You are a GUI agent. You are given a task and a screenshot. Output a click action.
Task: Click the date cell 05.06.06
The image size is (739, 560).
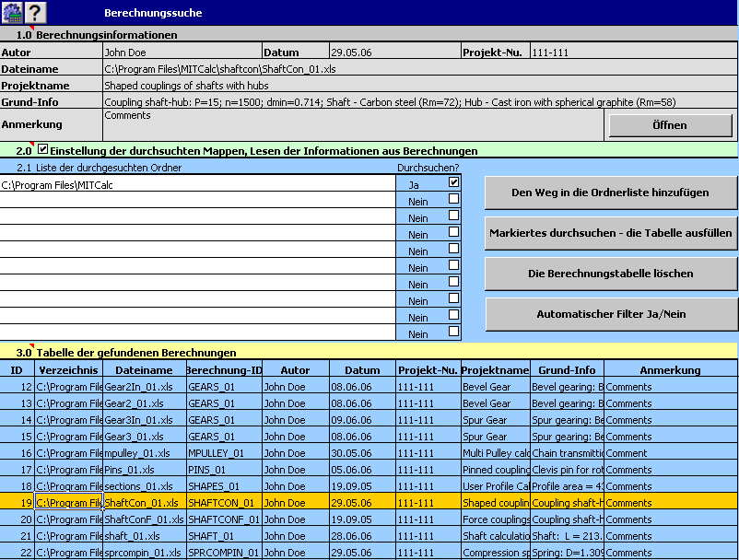[362, 470]
